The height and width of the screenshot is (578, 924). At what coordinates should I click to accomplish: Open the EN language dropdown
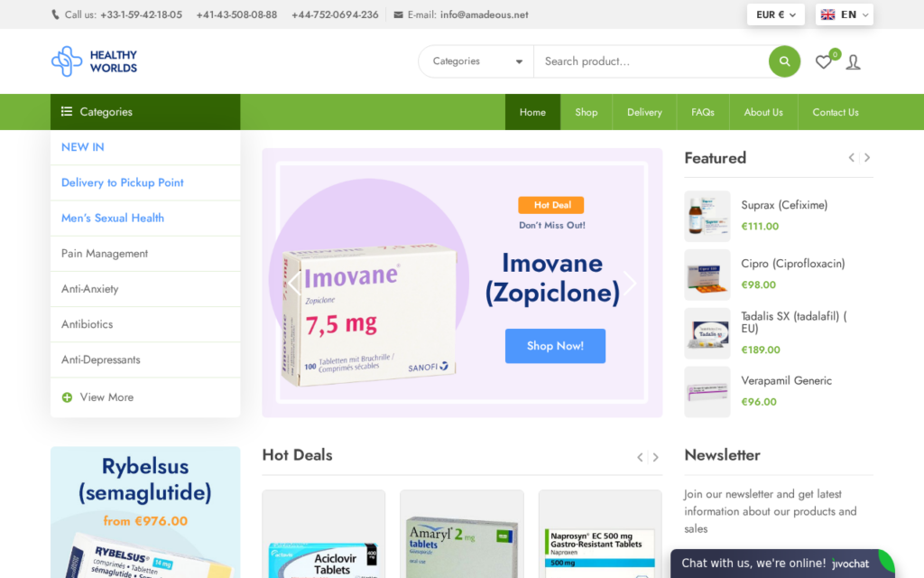[x=844, y=14]
